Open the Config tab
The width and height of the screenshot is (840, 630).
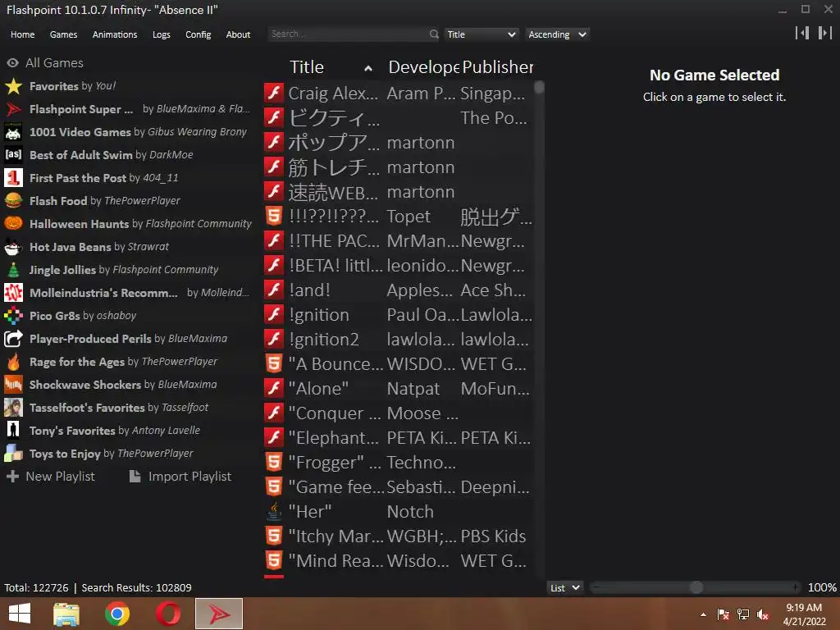pyautogui.click(x=199, y=34)
